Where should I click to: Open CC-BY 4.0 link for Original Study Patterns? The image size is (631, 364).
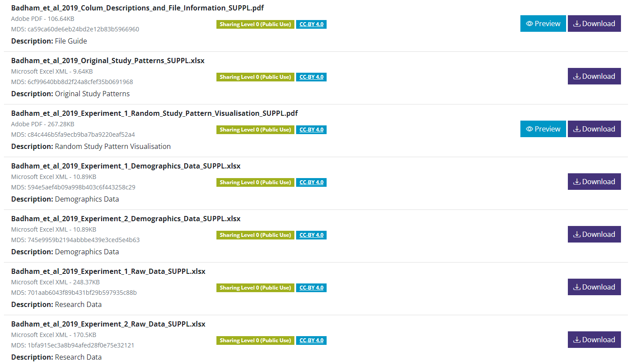[311, 77]
